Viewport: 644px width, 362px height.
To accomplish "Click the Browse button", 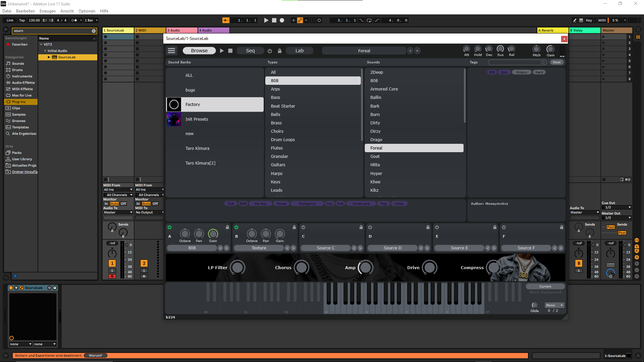I will tap(199, 51).
